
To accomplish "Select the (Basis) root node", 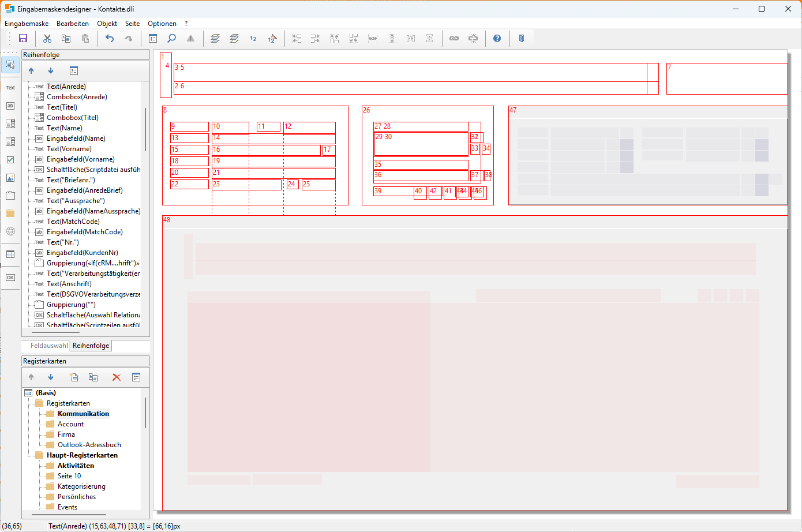I will [46, 393].
